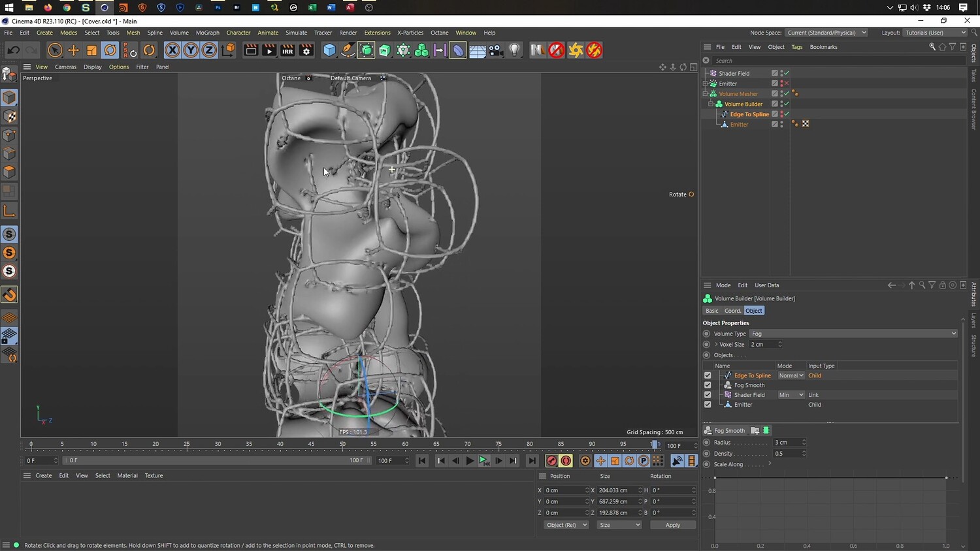The height and width of the screenshot is (551, 980).
Task: Click the Cube primitive icon
Action: coord(329,50)
